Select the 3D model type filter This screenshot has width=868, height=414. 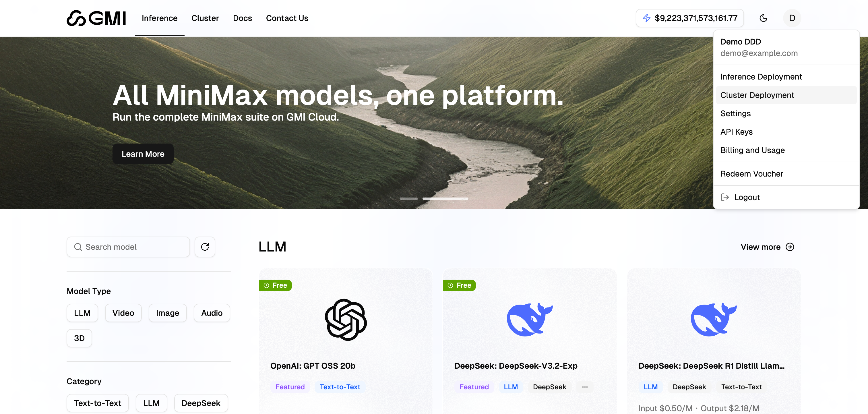79,338
